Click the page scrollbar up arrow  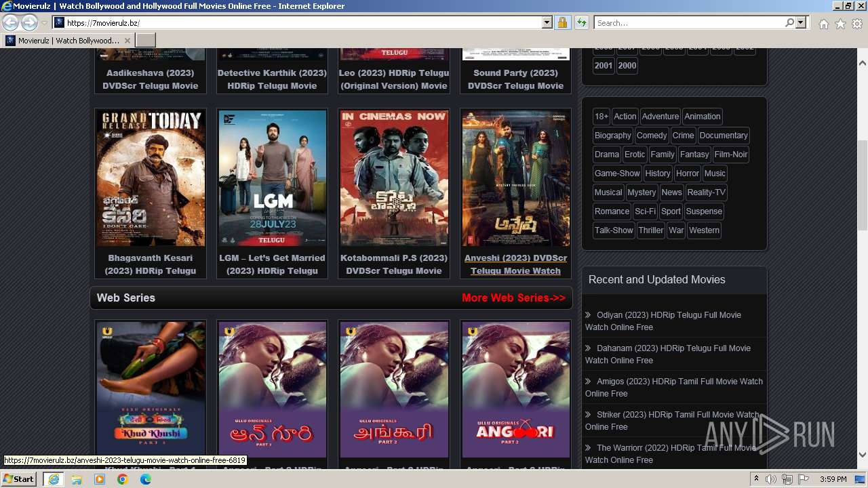pos(862,63)
